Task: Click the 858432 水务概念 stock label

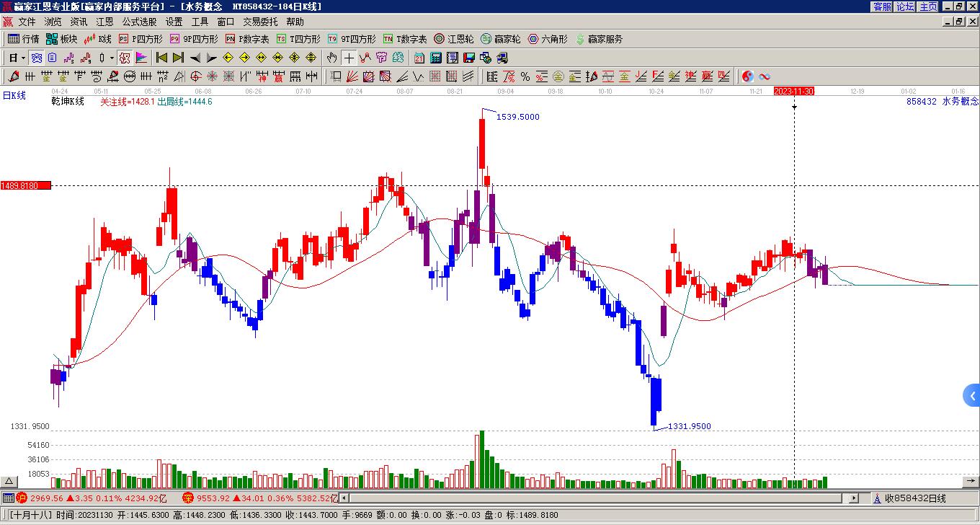Action: click(943, 102)
